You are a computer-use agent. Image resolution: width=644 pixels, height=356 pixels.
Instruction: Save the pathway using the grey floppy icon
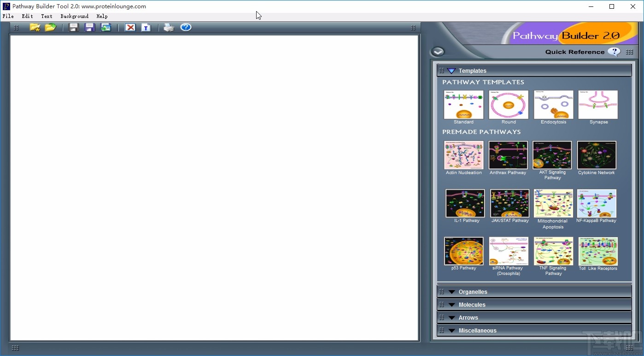[74, 28]
